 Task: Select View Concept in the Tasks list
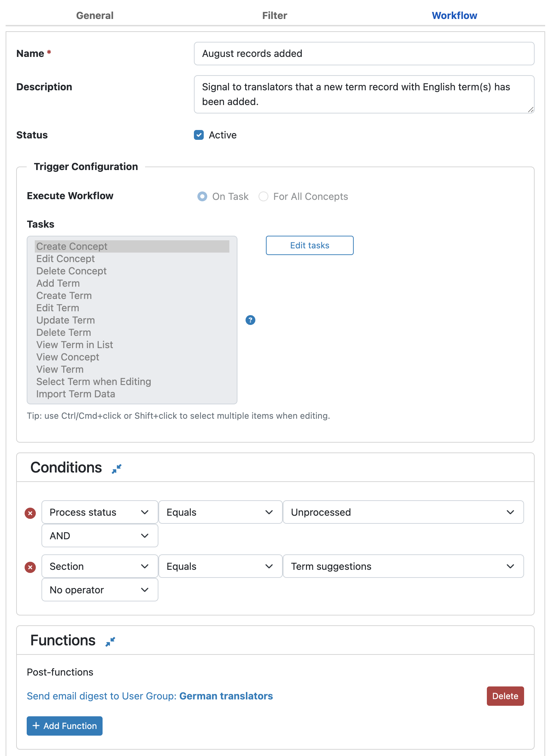click(132, 357)
